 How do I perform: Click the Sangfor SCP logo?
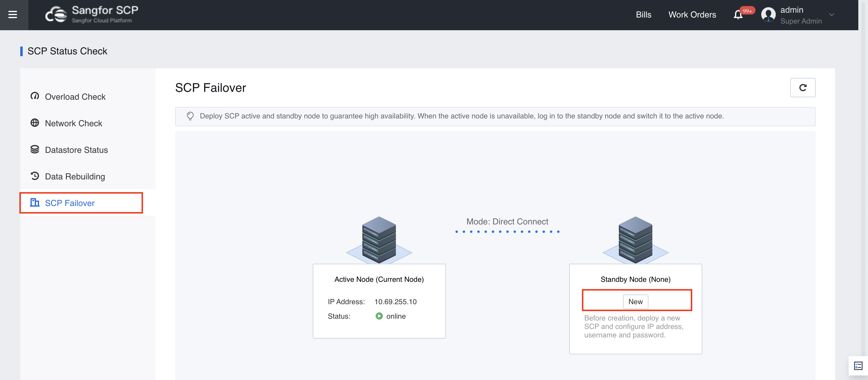(92, 15)
